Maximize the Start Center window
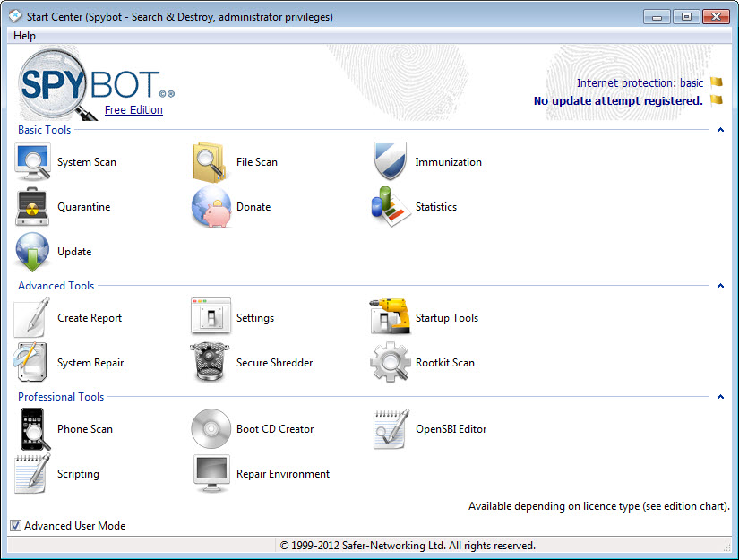The width and height of the screenshot is (739, 560). click(686, 17)
